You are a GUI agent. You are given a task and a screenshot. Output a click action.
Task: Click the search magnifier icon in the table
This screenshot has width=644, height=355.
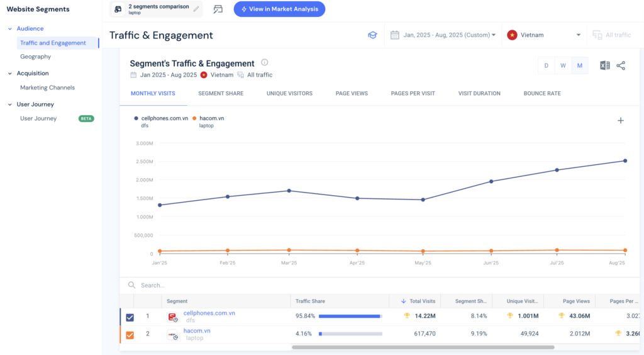(131, 285)
